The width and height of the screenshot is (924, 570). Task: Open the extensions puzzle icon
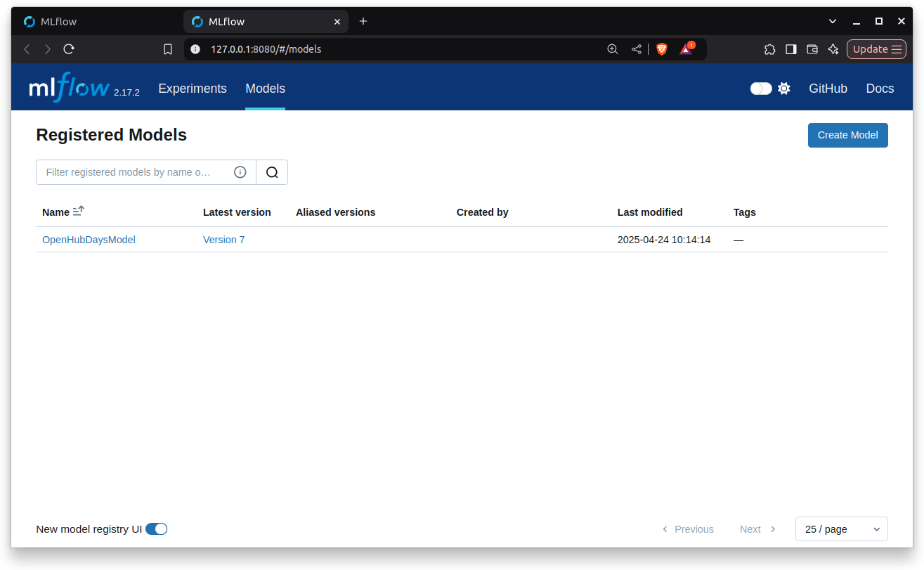769,49
